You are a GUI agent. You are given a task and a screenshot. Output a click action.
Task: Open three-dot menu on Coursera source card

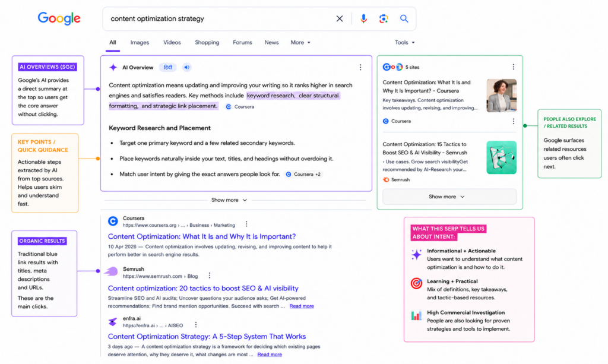click(x=514, y=121)
